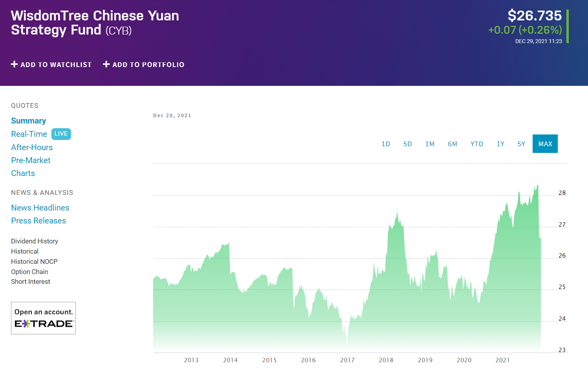
Task: Click the DEC 29, 2021 11:23 timestamp
Action: tap(539, 41)
